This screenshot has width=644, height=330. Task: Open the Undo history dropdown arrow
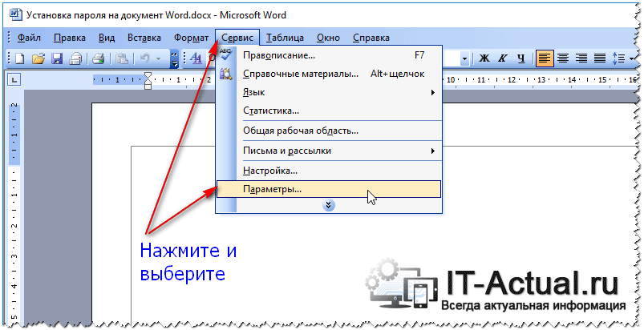(159, 58)
